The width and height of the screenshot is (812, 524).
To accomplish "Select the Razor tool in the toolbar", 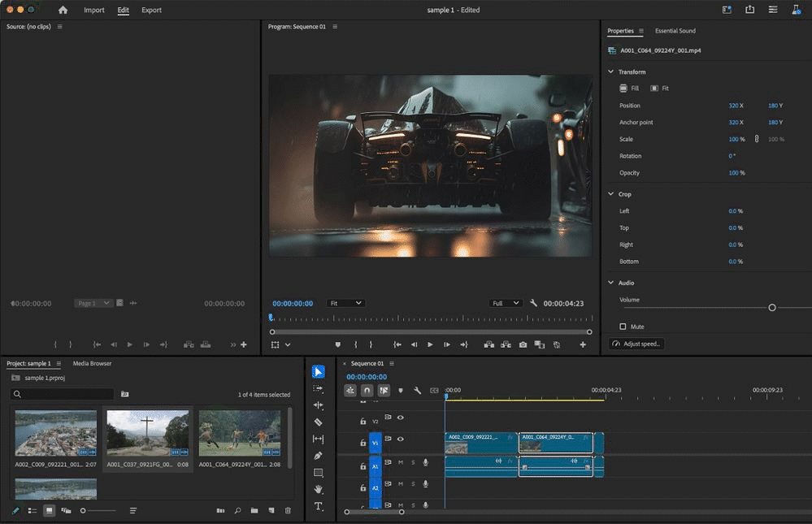I will 318,422.
